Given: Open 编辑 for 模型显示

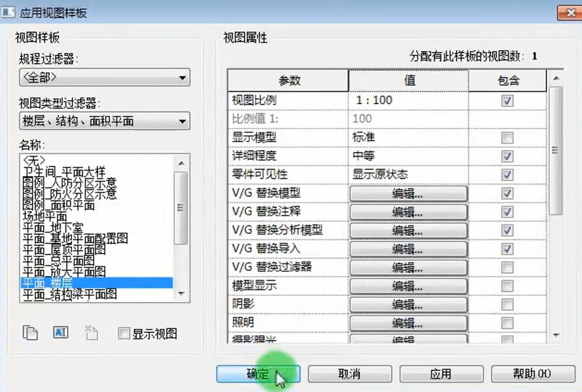Looking at the screenshot, I should point(409,286).
